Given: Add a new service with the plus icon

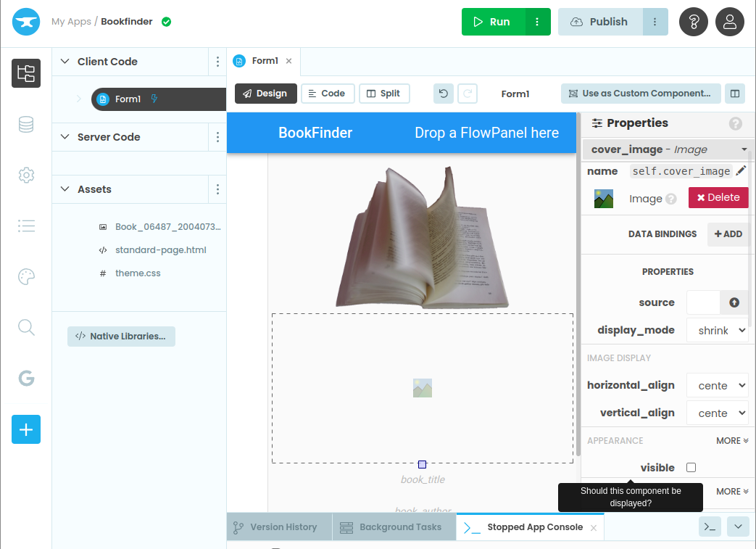Looking at the screenshot, I should [x=26, y=429].
